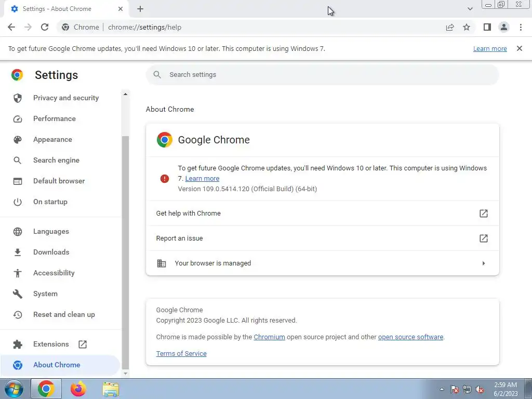Reload the page with the refresh icon
This screenshot has height=399, width=532.
coord(45,27)
